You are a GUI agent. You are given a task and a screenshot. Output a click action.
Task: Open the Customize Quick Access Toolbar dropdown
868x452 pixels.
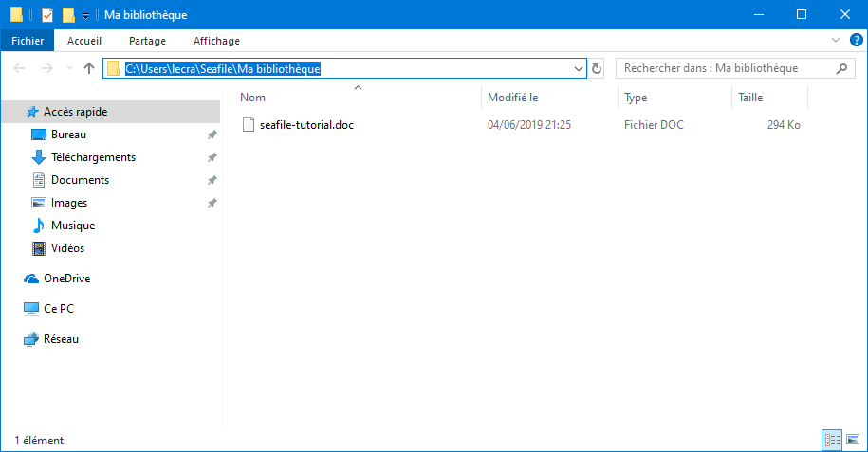(85, 16)
